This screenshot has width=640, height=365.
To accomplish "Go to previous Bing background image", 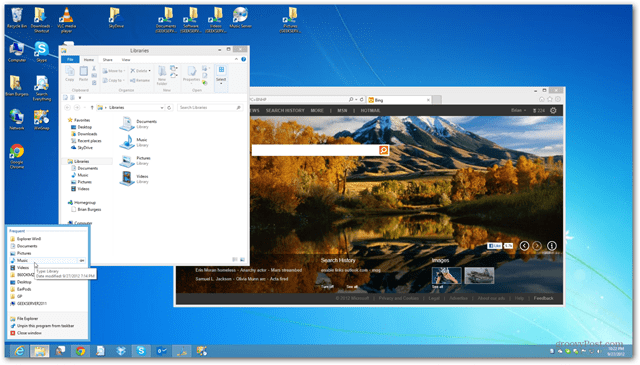I will point(524,245).
